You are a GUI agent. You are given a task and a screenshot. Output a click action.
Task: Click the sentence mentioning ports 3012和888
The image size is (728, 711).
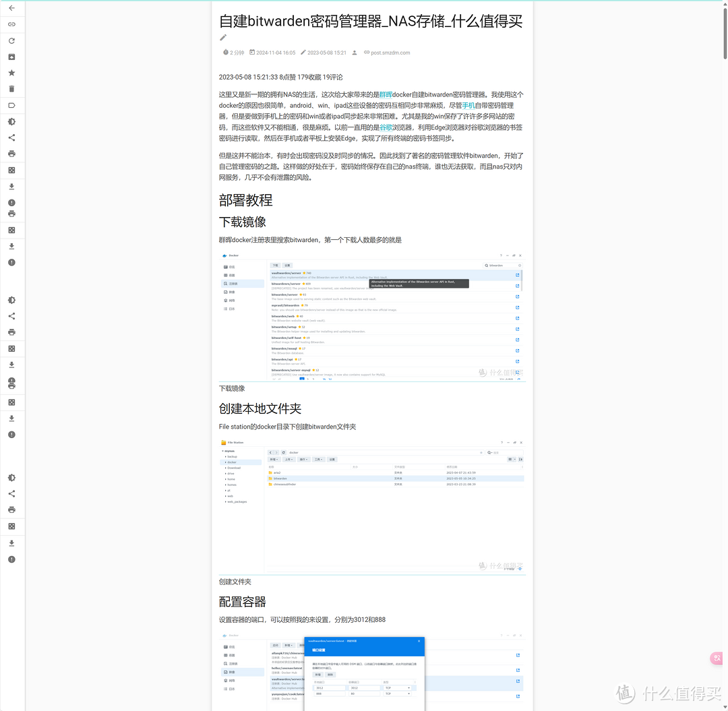click(302, 620)
